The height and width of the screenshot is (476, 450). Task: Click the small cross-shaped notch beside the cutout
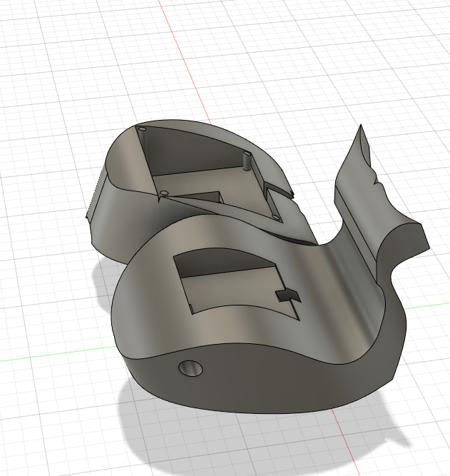[288, 295]
